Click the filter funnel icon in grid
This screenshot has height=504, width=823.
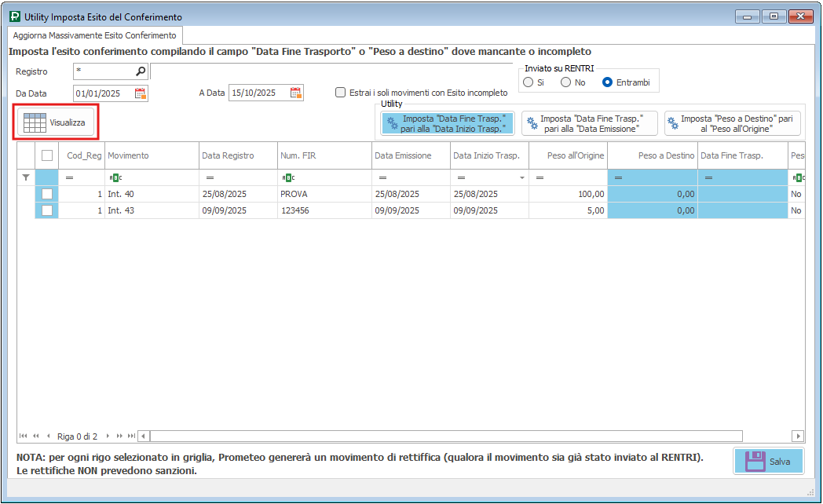tap(26, 178)
